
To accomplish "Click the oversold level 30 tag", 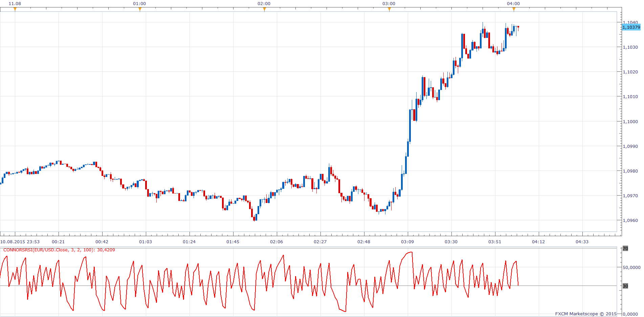I will point(625,286).
